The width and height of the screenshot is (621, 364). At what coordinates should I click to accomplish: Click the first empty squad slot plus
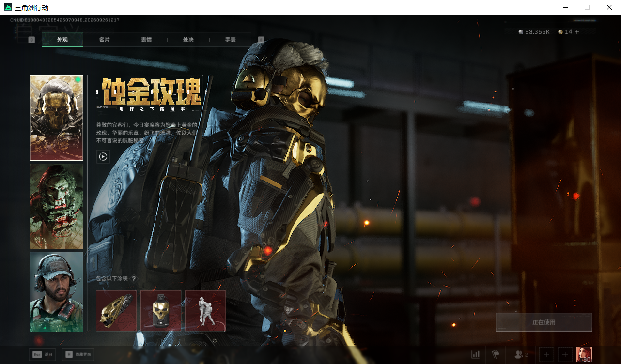pos(546,355)
